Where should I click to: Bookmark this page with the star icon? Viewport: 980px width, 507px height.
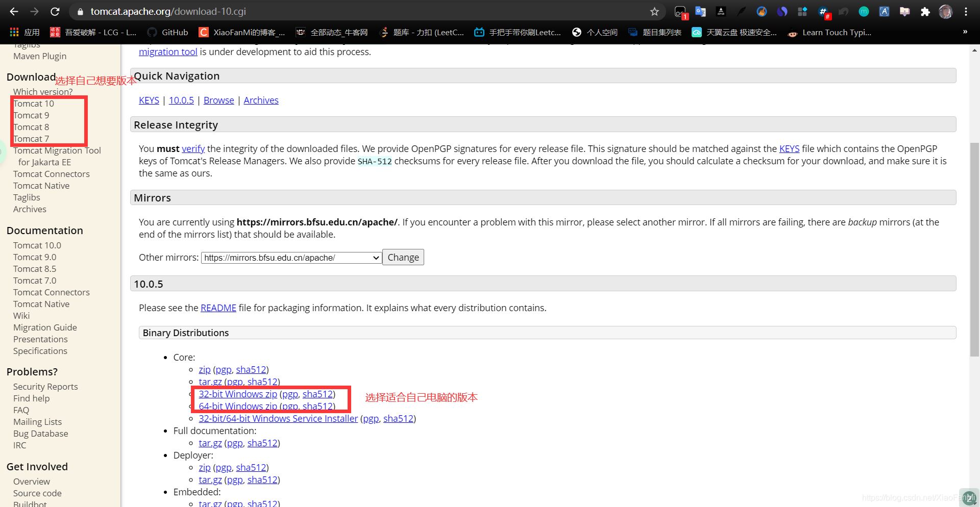click(654, 11)
